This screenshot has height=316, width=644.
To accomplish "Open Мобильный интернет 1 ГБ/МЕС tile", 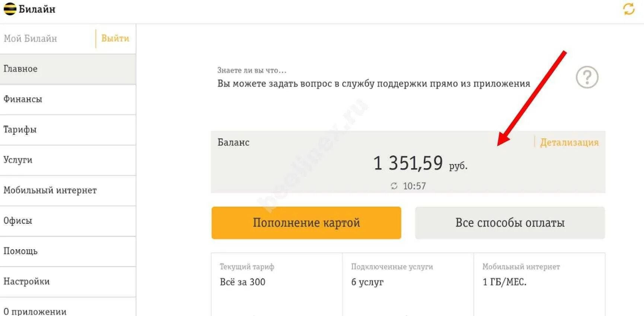I will pyautogui.click(x=539, y=284).
